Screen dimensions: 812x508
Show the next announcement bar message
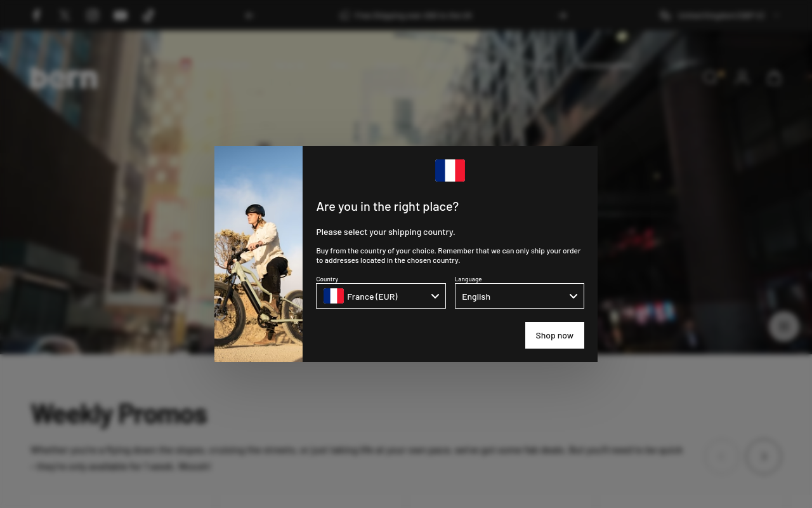[563, 15]
